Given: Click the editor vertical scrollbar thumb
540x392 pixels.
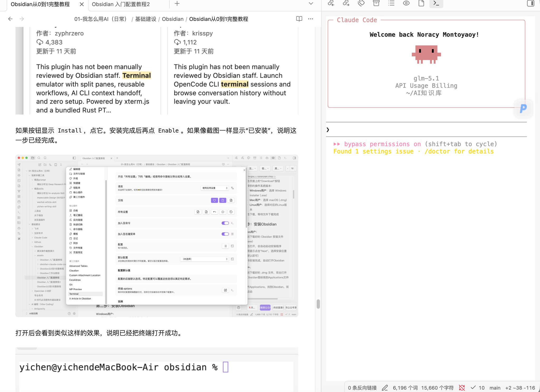Looking at the screenshot, I should pyautogui.click(x=318, y=304).
